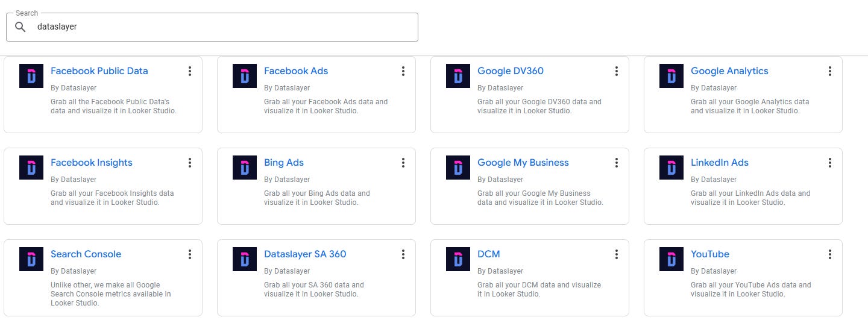Choose the Google Analytics connector title
The height and width of the screenshot is (320, 868).
tap(729, 71)
